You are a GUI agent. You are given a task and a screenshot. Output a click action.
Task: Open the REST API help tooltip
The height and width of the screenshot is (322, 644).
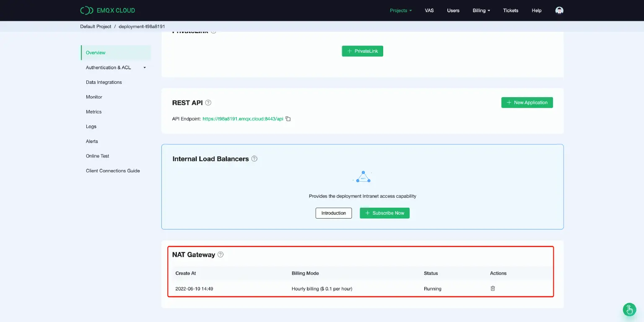[208, 102]
